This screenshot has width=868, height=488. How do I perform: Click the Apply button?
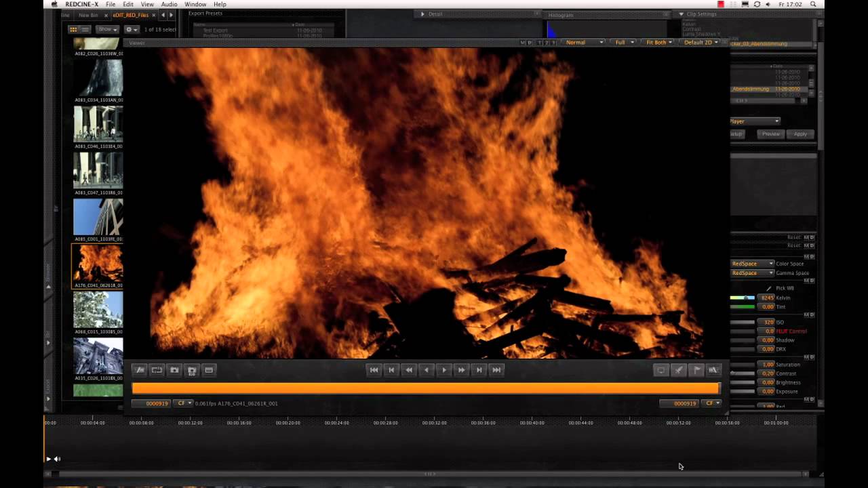800,134
